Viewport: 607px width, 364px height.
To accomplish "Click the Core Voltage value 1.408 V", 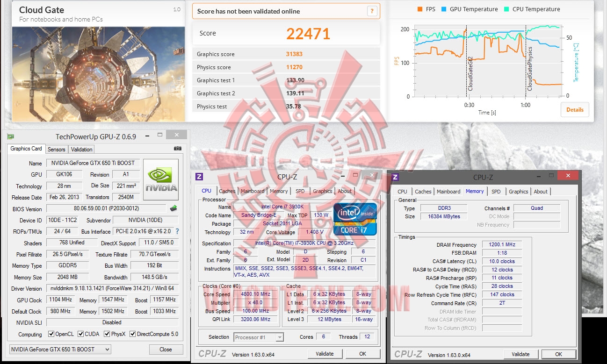I will (314, 232).
